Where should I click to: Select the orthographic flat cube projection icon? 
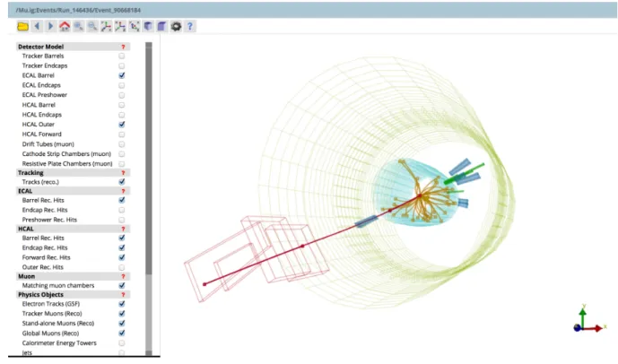tap(161, 26)
